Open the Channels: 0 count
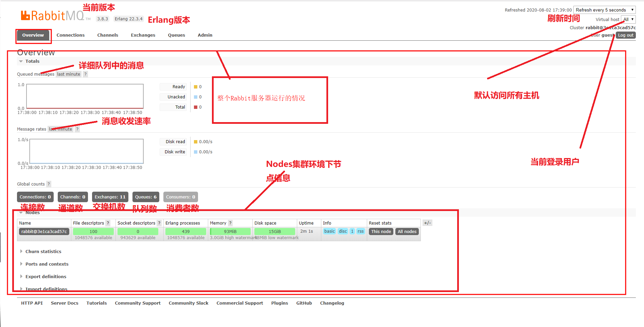This screenshot has width=644, height=327. pyautogui.click(x=73, y=197)
